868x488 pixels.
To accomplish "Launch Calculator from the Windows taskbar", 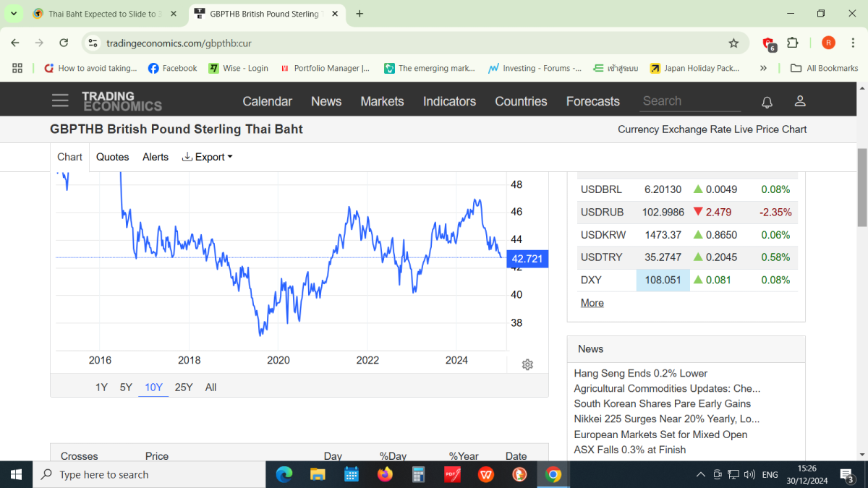I will (418, 474).
